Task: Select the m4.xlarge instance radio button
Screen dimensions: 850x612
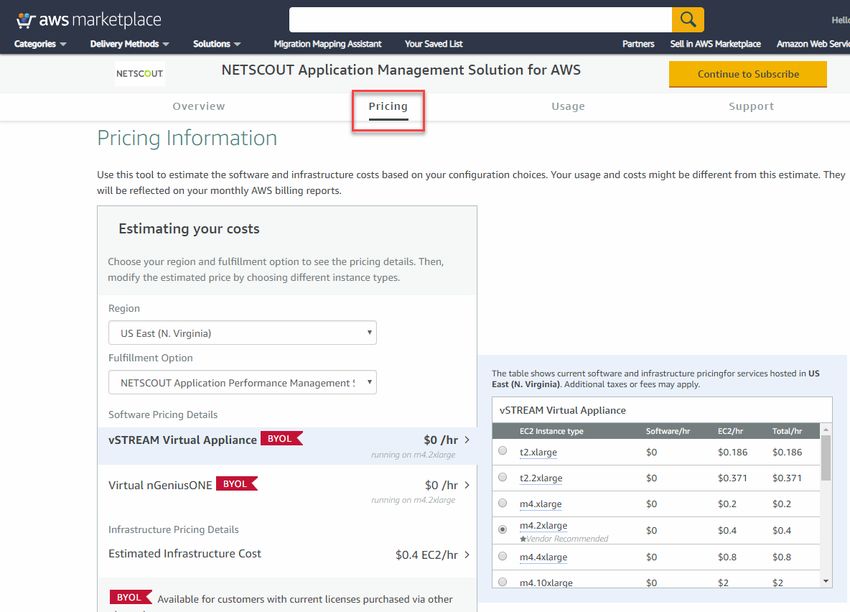Action: tap(503, 503)
